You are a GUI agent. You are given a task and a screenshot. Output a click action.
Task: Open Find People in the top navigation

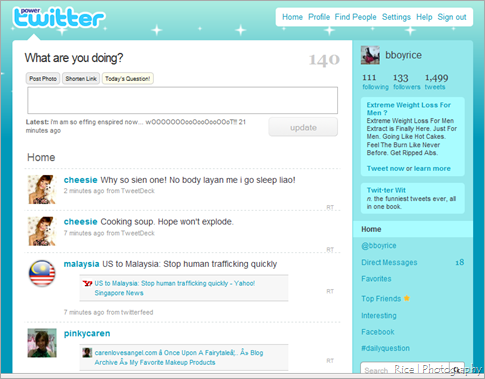coord(355,17)
